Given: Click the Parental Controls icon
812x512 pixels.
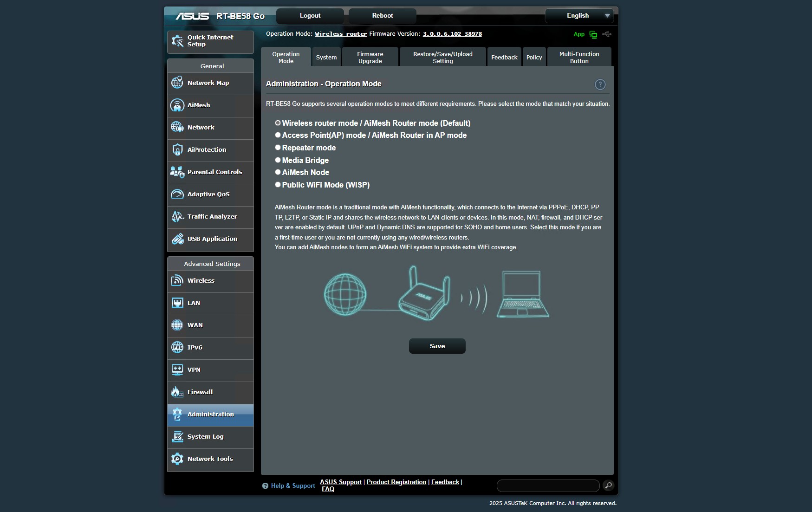Looking at the screenshot, I should click(x=177, y=172).
